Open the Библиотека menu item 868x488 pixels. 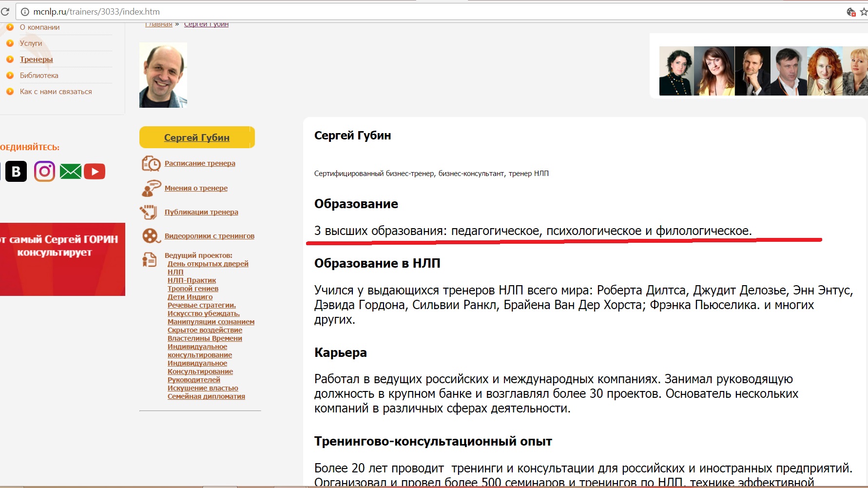click(x=39, y=76)
